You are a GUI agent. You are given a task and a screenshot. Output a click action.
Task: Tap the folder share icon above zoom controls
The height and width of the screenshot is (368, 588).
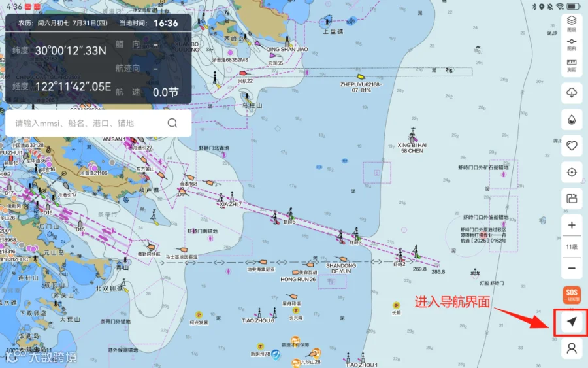click(x=572, y=199)
